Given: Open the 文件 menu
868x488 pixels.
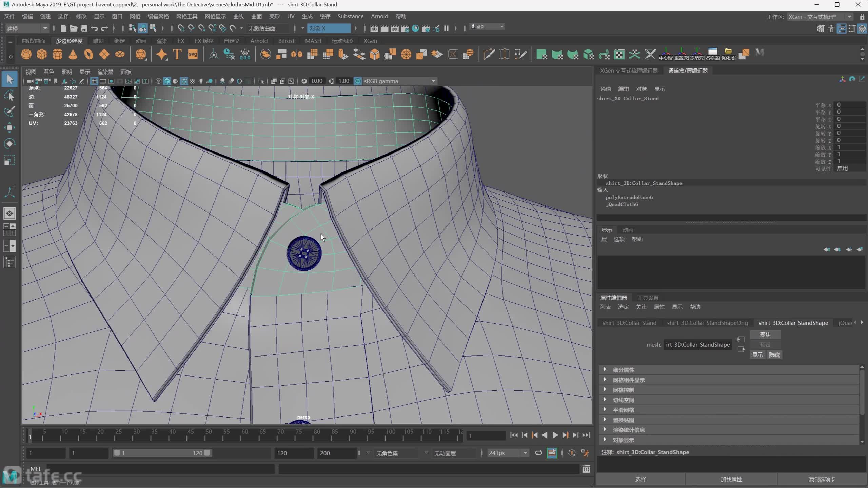Looking at the screenshot, I should point(9,16).
